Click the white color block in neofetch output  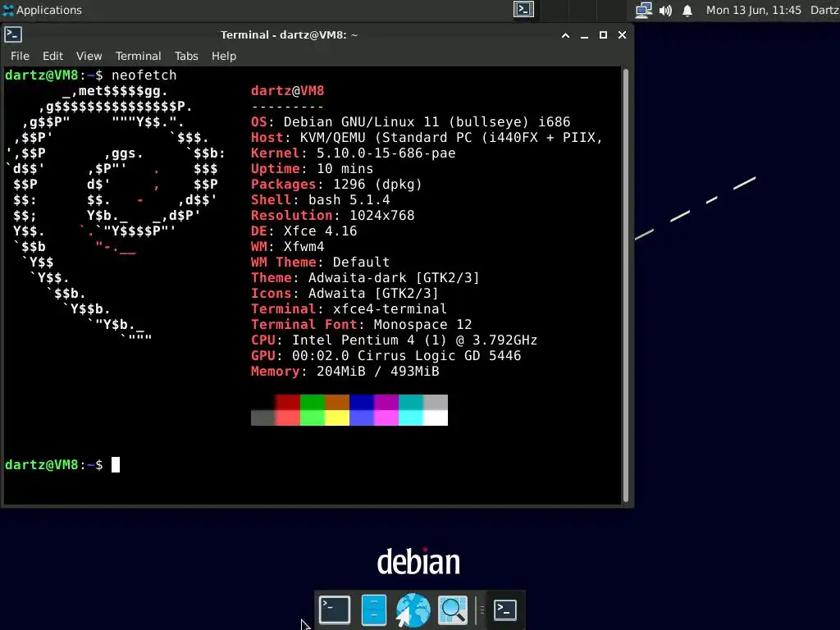pyautogui.click(x=436, y=418)
